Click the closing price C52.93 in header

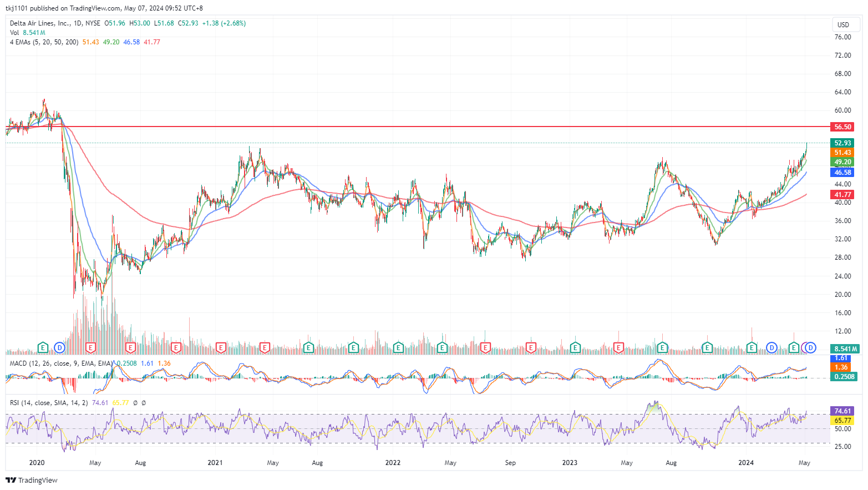pos(188,23)
